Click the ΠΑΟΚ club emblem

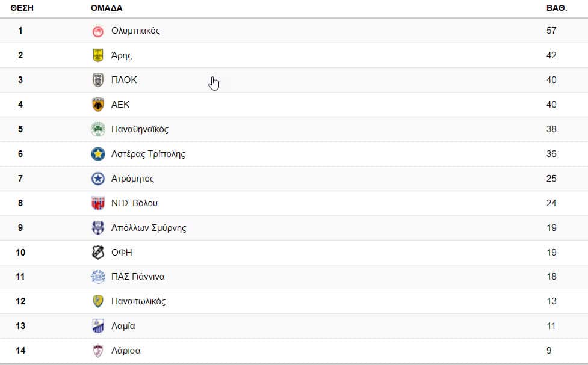tap(97, 80)
